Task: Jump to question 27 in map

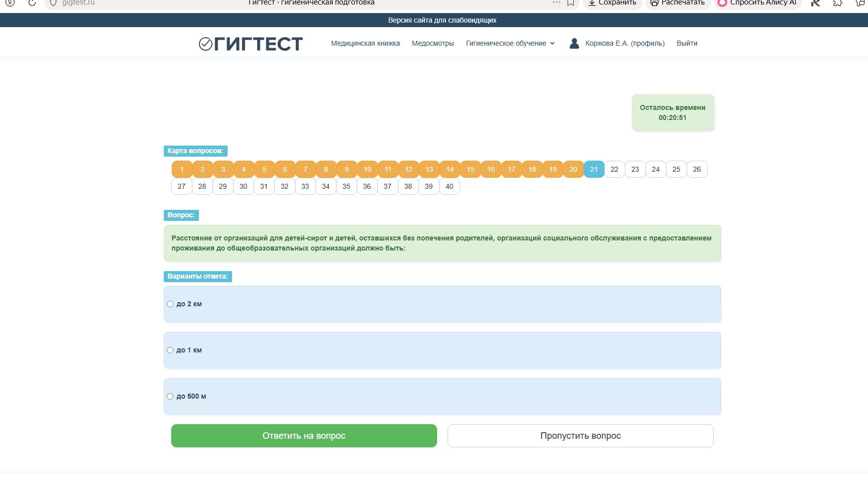Action: point(181,186)
